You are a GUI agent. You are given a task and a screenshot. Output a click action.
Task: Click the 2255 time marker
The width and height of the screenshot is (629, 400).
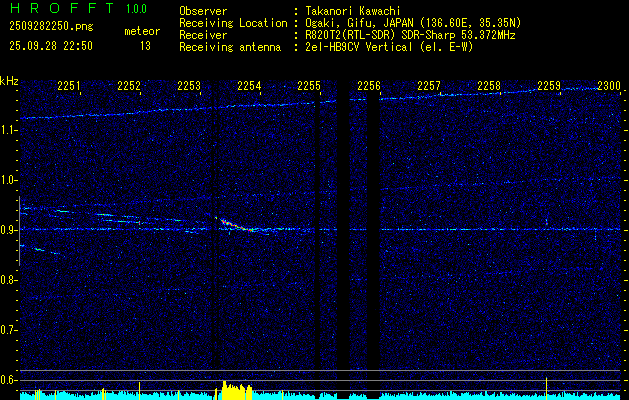point(309,86)
